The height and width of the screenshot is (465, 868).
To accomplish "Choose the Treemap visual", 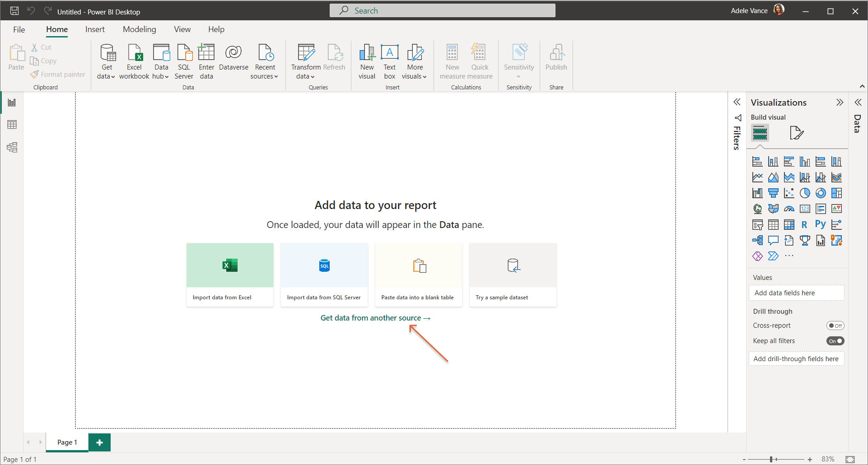I will [x=836, y=193].
